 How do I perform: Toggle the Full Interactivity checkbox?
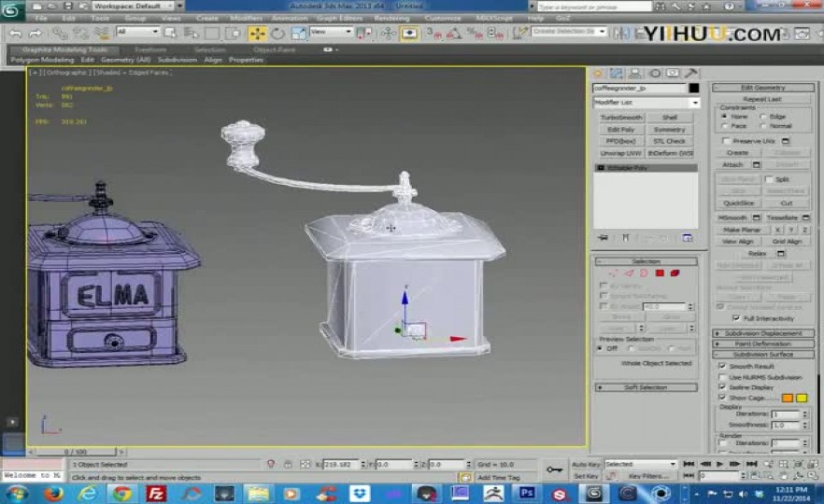(x=736, y=318)
